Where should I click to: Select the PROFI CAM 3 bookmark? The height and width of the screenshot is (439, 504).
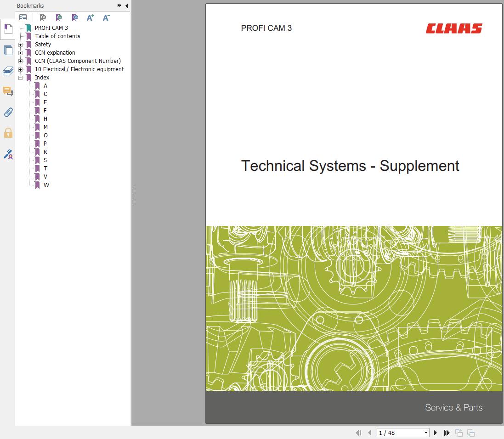[51, 28]
